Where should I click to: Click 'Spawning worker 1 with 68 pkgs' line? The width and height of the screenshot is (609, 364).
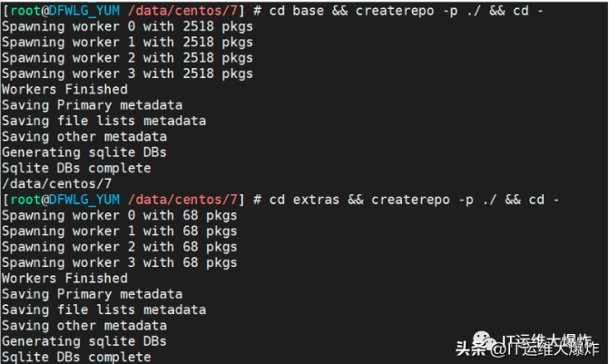pos(119,231)
